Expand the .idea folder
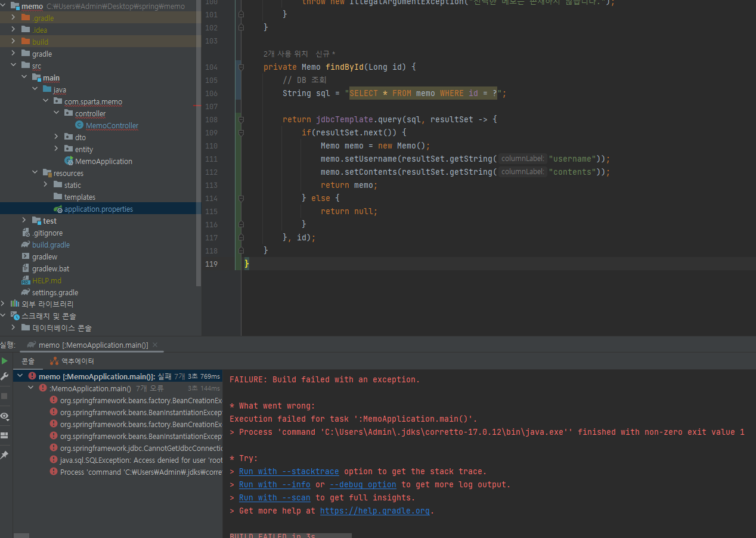The width and height of the screenshot is (756, 538). 13,30
